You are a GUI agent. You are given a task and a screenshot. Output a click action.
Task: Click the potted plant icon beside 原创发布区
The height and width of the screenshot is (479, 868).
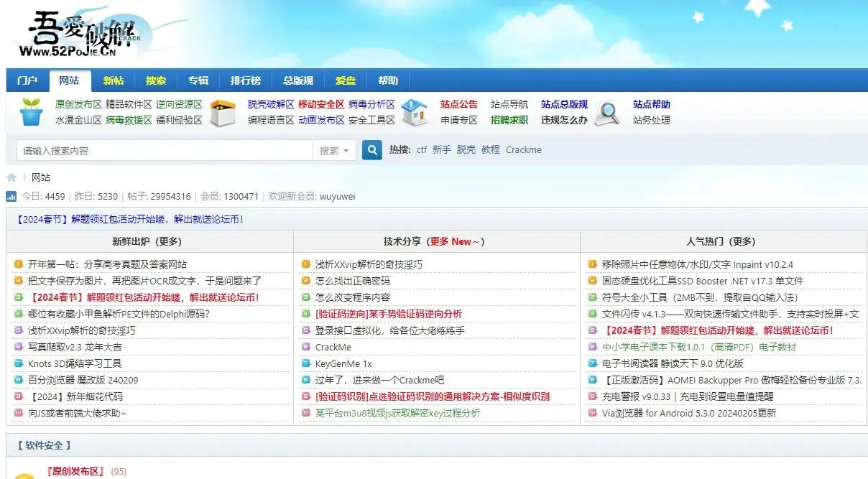[30, 111]
